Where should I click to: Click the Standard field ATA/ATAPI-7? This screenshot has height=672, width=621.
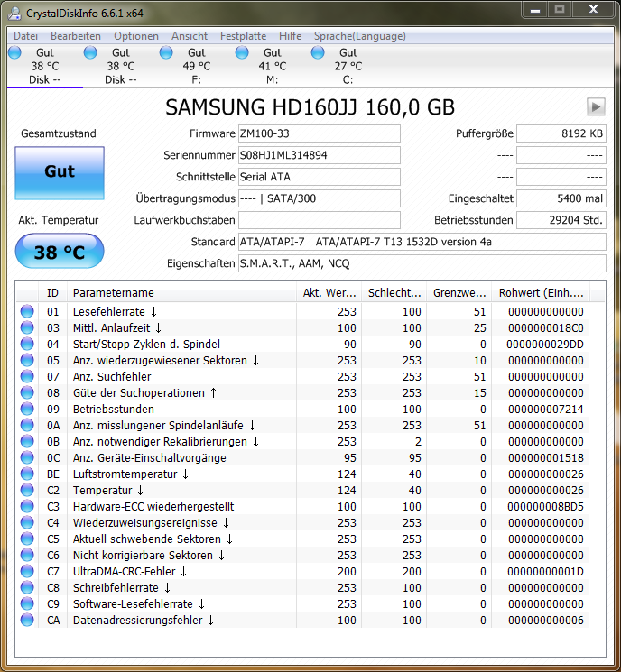(x=422, y=242)
